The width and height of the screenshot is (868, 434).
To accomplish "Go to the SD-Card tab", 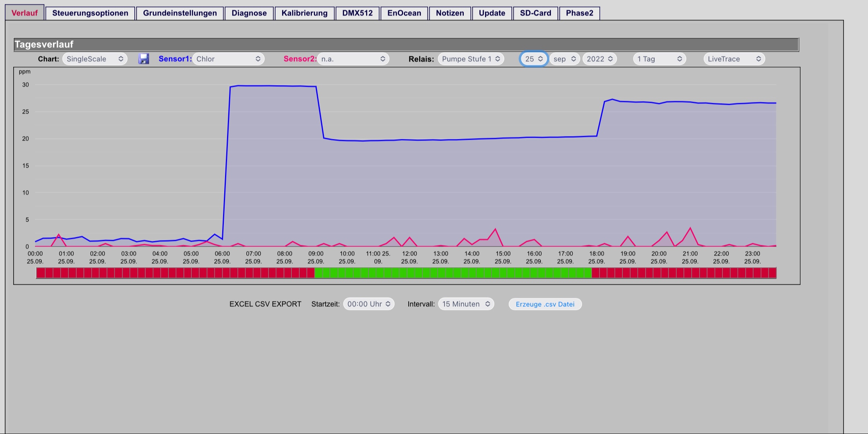I will tap(536, 13).
